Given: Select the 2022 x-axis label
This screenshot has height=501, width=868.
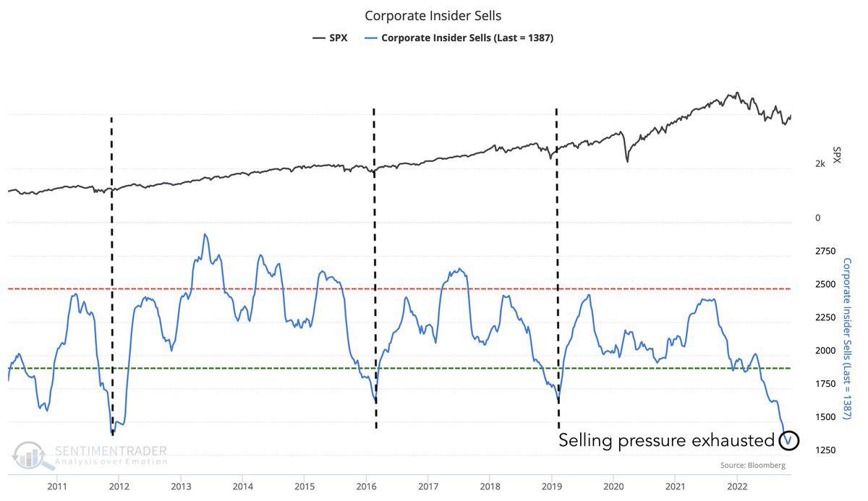Looking at the screenshot, I should [x=737, y=486].
